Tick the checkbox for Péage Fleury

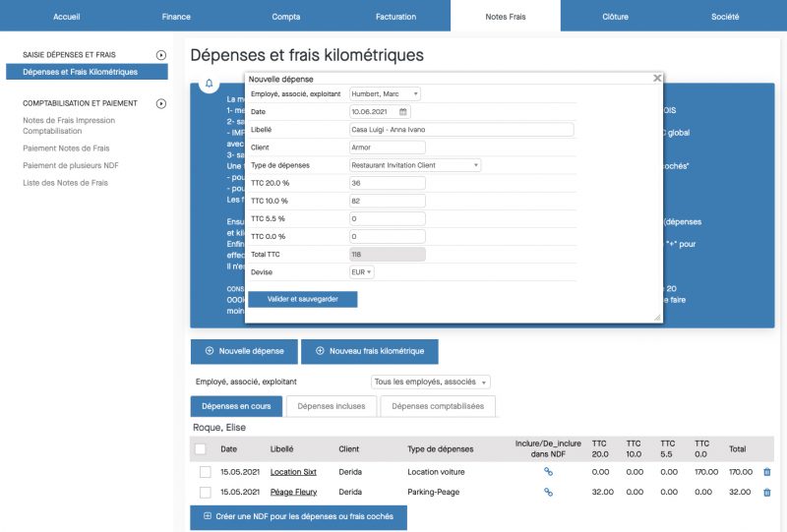tap(205, 492)
